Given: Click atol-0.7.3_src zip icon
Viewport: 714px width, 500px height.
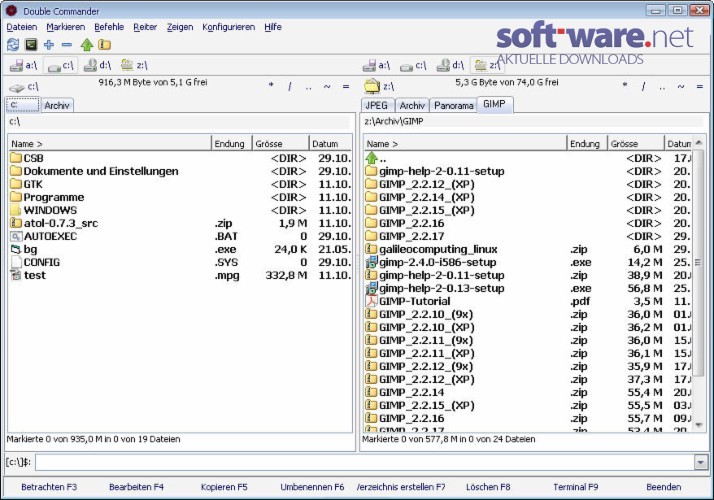Looking at the screenshot, I should (16, 223).
